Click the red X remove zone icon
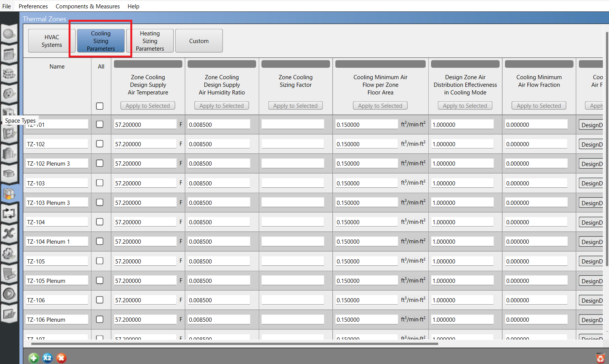 (61, 358)
